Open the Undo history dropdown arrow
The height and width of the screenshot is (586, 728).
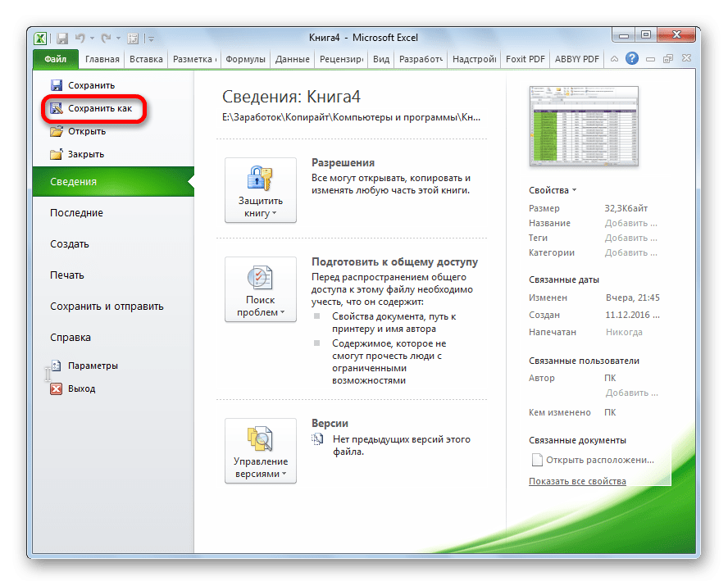[92, 38]
